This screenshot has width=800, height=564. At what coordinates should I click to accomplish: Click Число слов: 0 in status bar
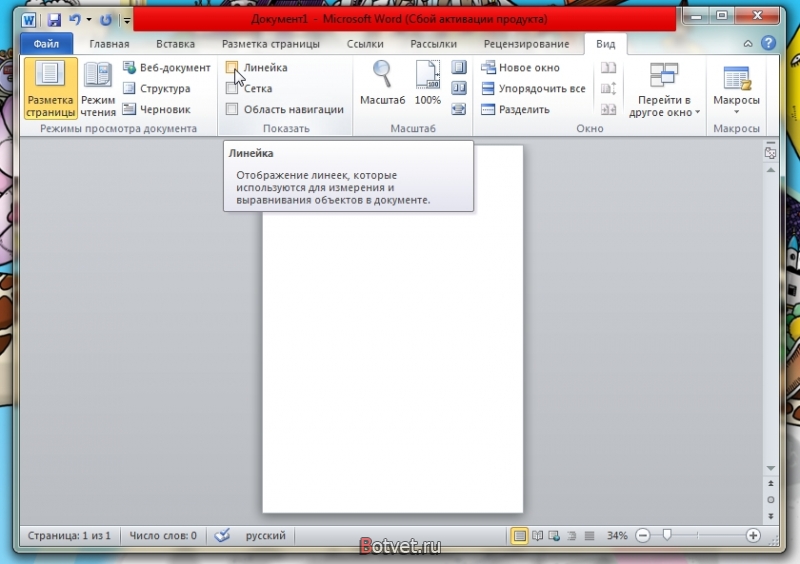pos(163,535)
